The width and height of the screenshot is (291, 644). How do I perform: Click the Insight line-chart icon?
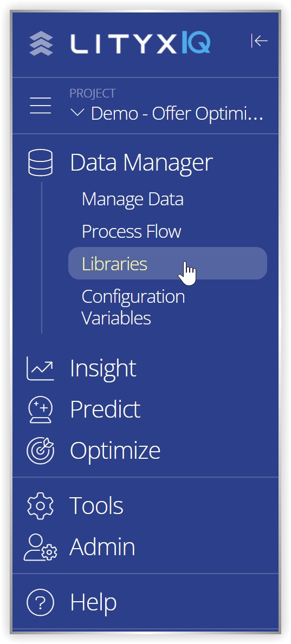pyautogui.click(x=40, y=368)
